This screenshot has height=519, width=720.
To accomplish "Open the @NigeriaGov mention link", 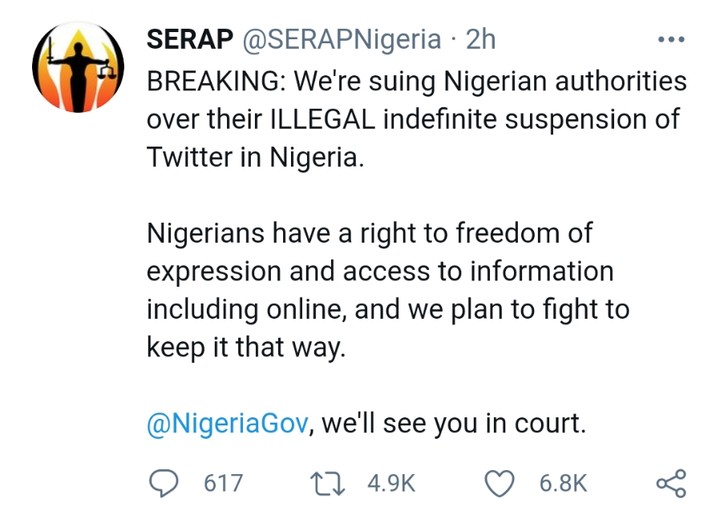I will point(227,423).
